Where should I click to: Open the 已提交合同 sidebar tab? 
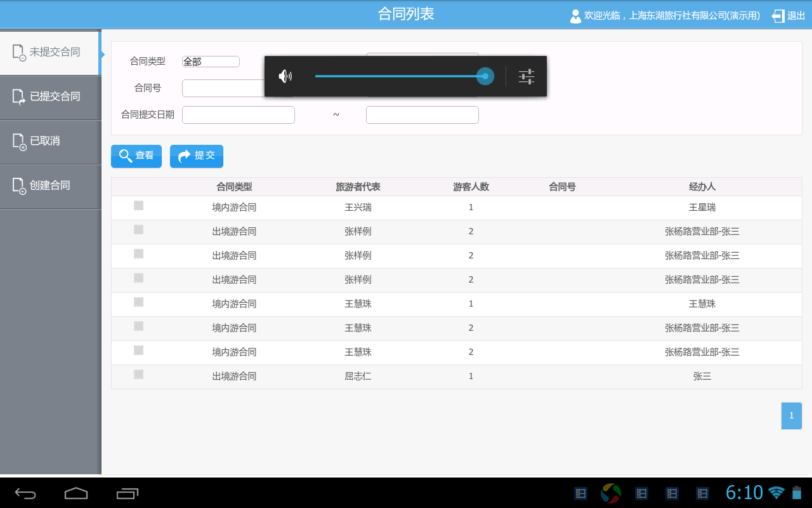51,97
